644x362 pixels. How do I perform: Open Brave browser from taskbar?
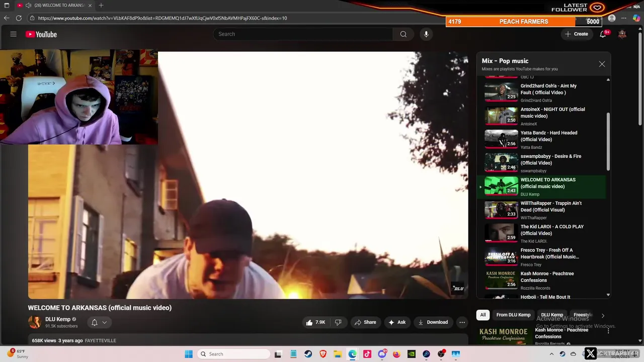(323, 354)
